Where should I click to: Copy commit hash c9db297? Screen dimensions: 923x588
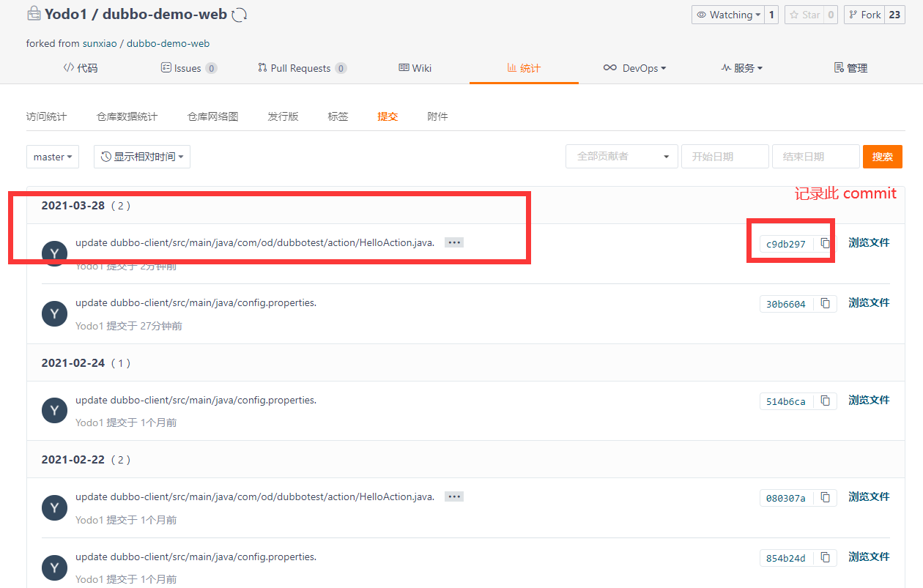coord(825,243)
